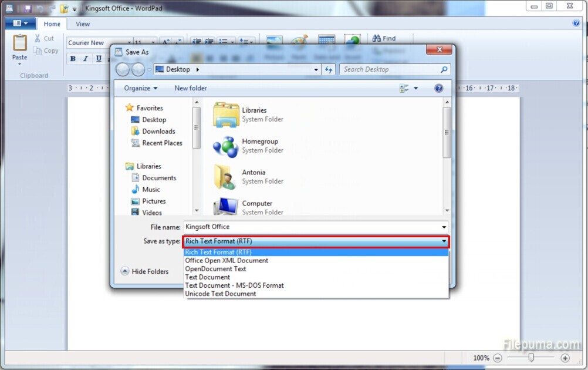Image resolution: width=588 pixels, height=370 pixels.
Task: Click the zoom out minus button
Action: 498,358
